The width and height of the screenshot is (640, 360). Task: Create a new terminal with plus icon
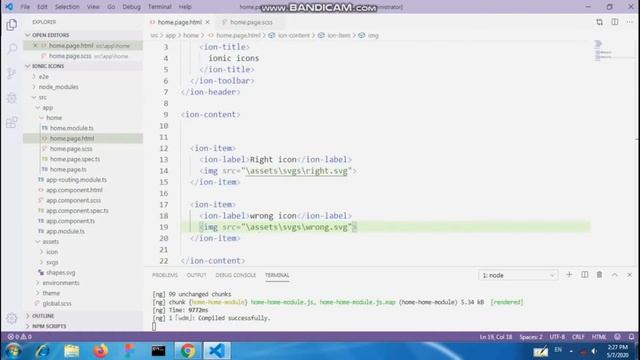[x=569, y=275]
